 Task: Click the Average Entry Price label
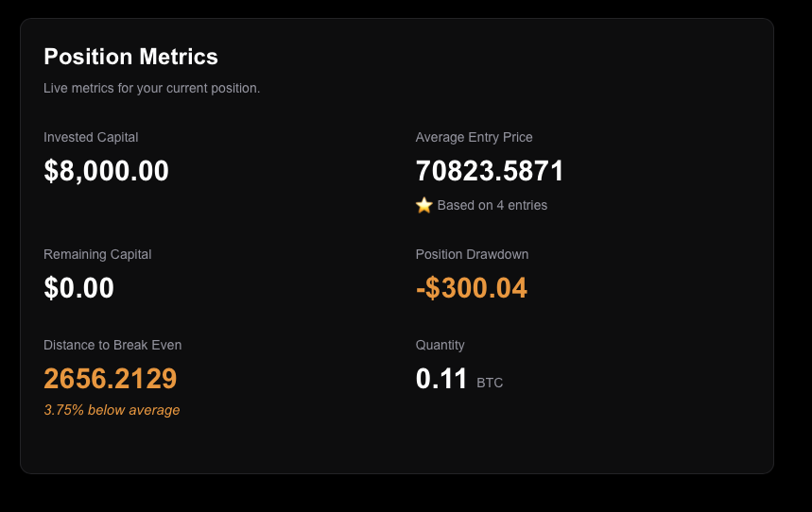pyautogui.click(x=474, y=137)
